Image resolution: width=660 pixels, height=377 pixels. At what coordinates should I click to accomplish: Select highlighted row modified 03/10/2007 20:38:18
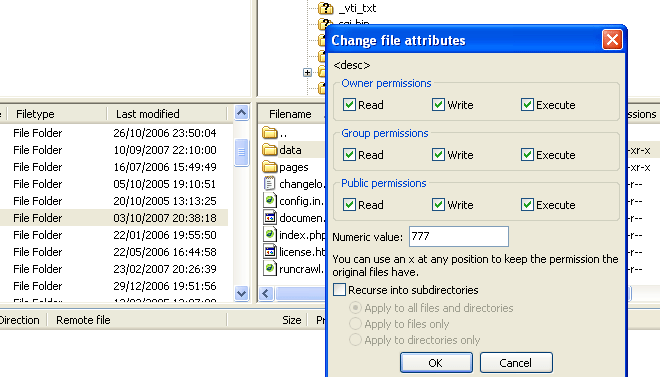coord(114,218)
